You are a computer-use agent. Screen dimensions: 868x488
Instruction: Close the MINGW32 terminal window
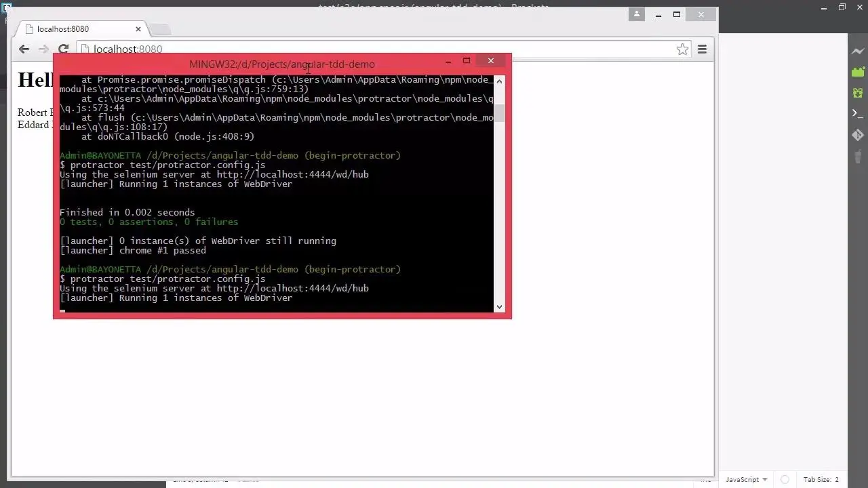coord(491,61)
